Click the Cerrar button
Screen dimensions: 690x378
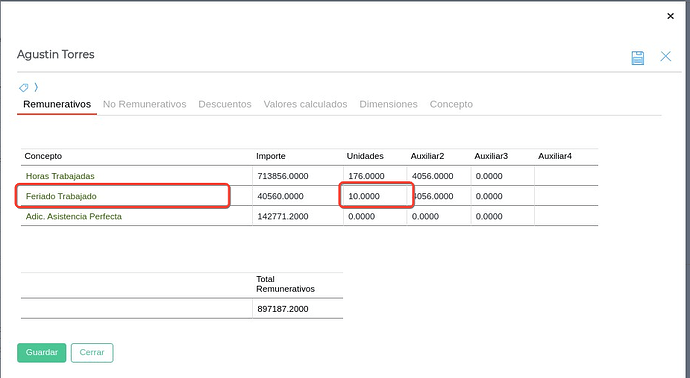pos(92,352)
